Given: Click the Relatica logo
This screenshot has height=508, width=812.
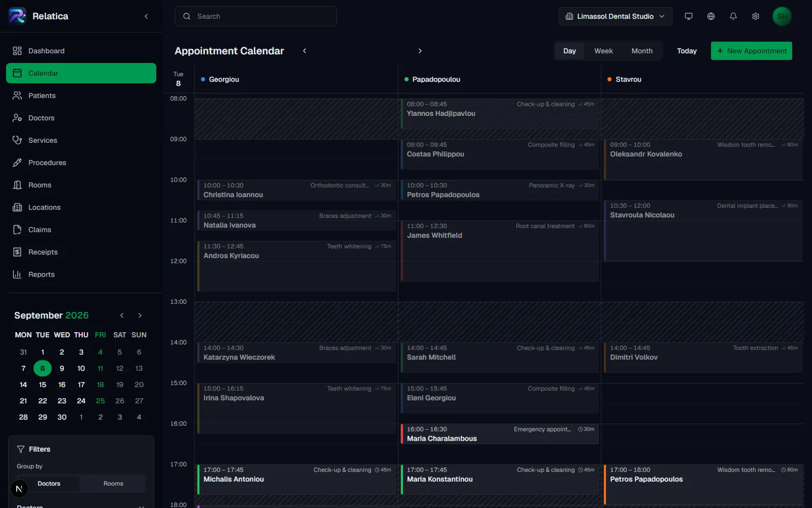Looking at the screenshot, I should coord(17,16).
